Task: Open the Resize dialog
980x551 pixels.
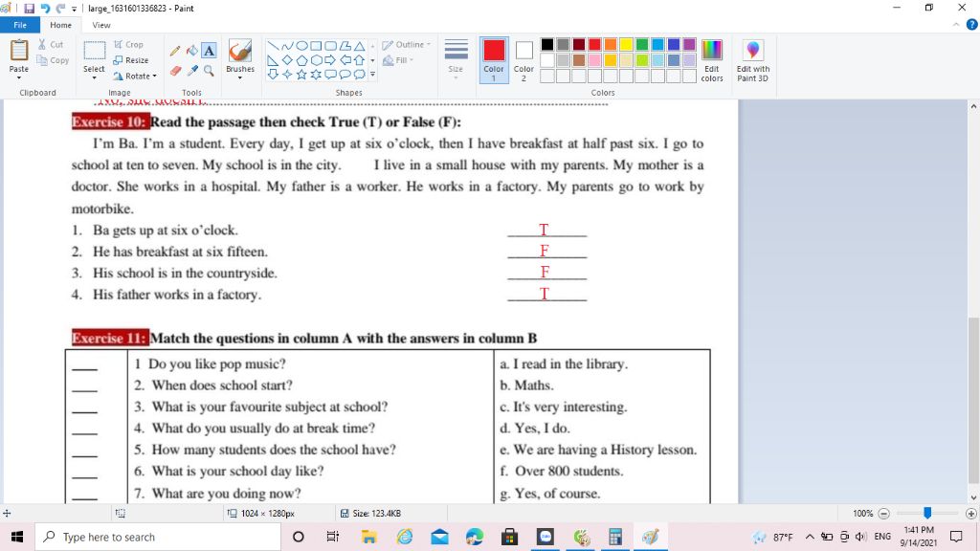Action: (x=130, y=60)
